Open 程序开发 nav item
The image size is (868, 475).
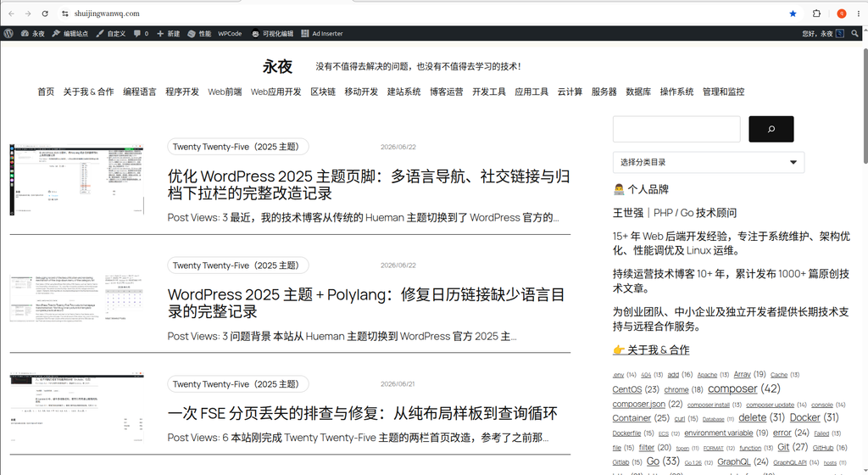pyautogui.click(x=182, y=92)
